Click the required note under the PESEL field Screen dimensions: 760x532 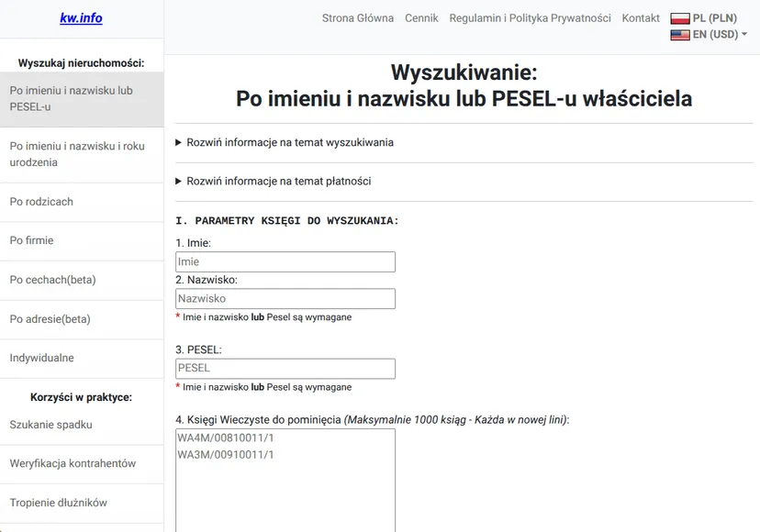[263, 387]
